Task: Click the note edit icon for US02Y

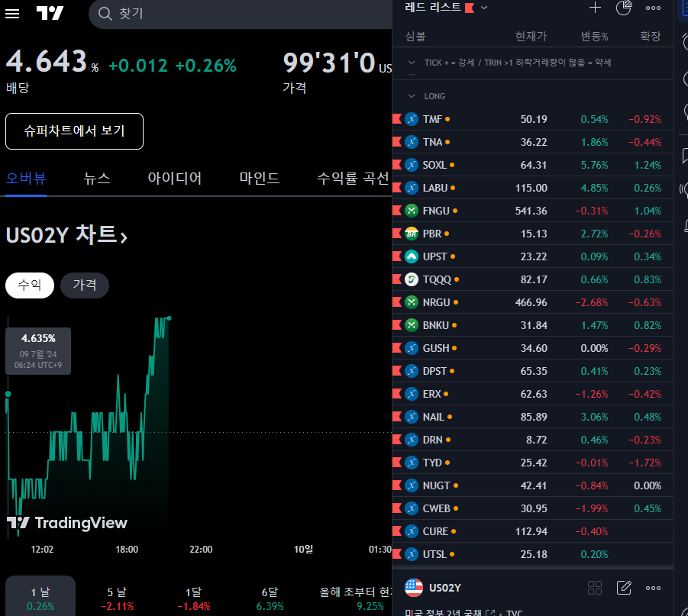Action: pyautogui.click(x=624, y=587)
